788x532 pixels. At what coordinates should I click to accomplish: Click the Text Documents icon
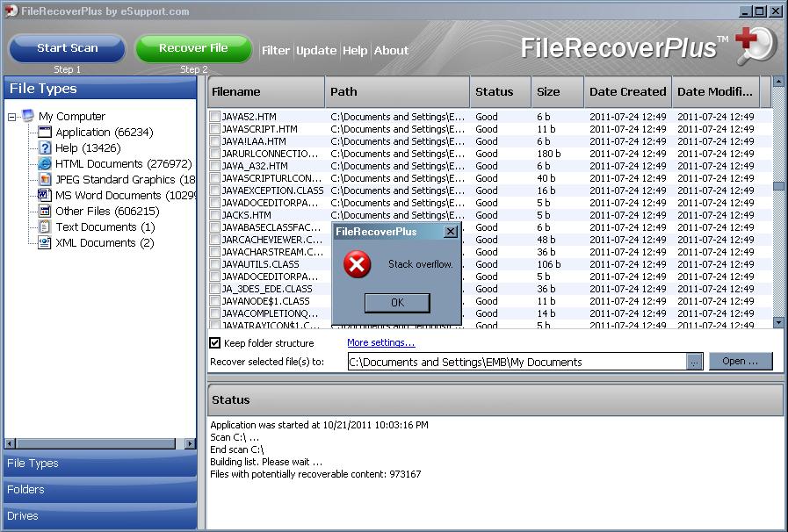pos(45,227)
